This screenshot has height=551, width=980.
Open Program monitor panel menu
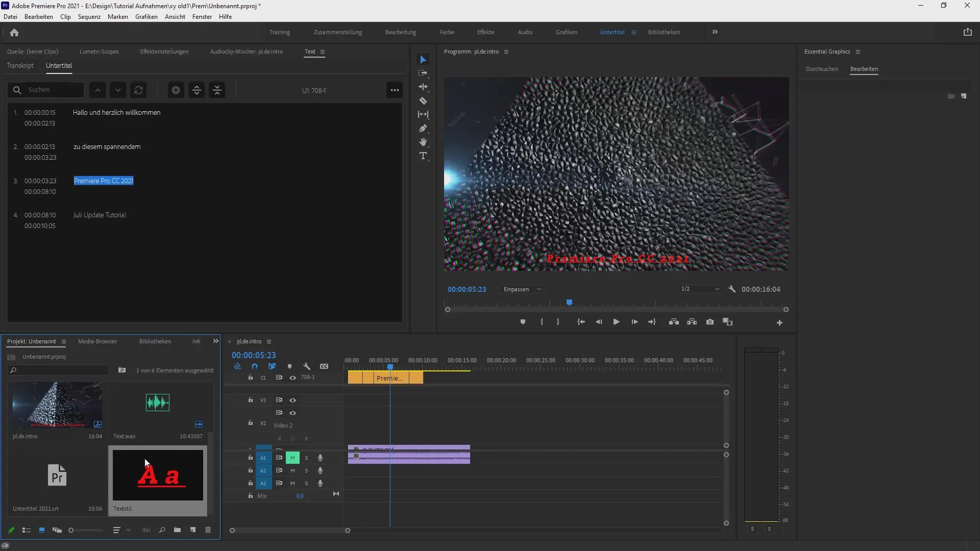(506, 52)
